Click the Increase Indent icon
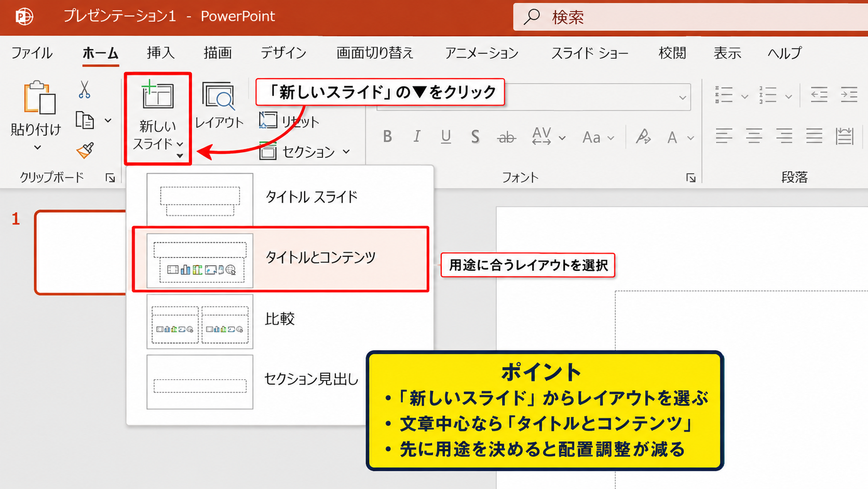Screen dimensions: 868x489 click(x=849, y=95)
